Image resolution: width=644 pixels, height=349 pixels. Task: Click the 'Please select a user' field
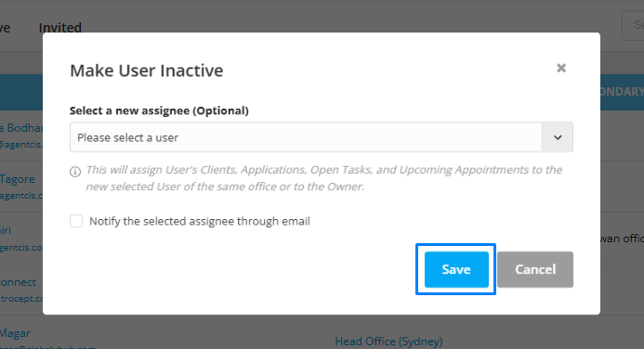[306, 137]
